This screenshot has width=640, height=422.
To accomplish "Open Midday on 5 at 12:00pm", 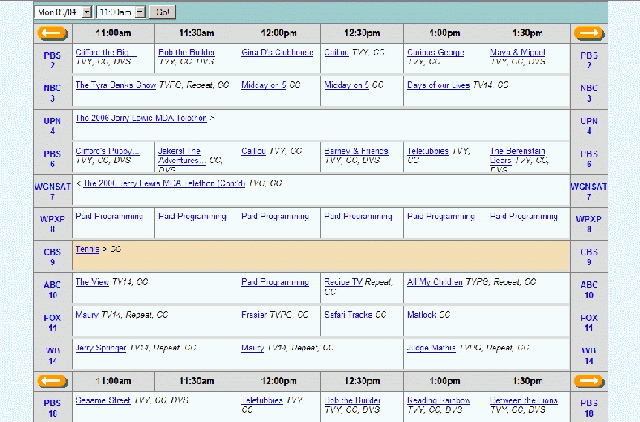I will click(x=264, y=85).
